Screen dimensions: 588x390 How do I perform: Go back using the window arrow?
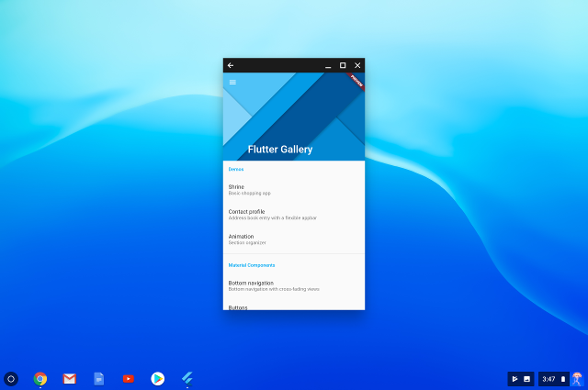click(x=231, y=65)
